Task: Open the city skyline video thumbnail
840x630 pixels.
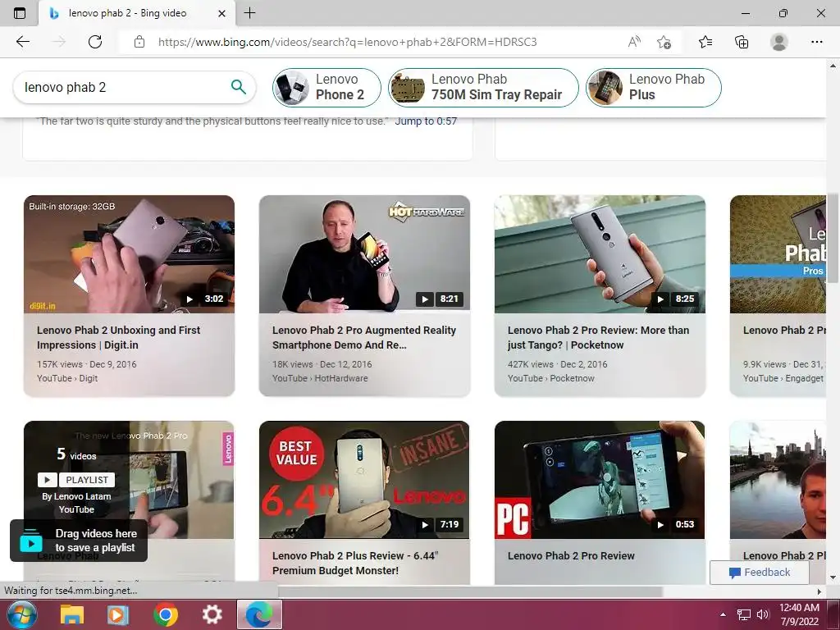Action: (x=778, y=479)
